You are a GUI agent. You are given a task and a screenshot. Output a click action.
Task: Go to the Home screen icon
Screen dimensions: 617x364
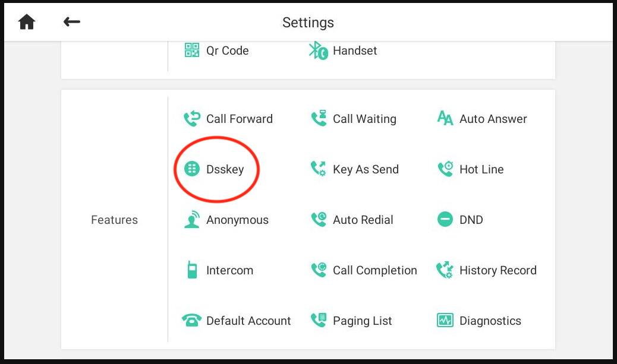pyautogui.click(x=27, y=22)
